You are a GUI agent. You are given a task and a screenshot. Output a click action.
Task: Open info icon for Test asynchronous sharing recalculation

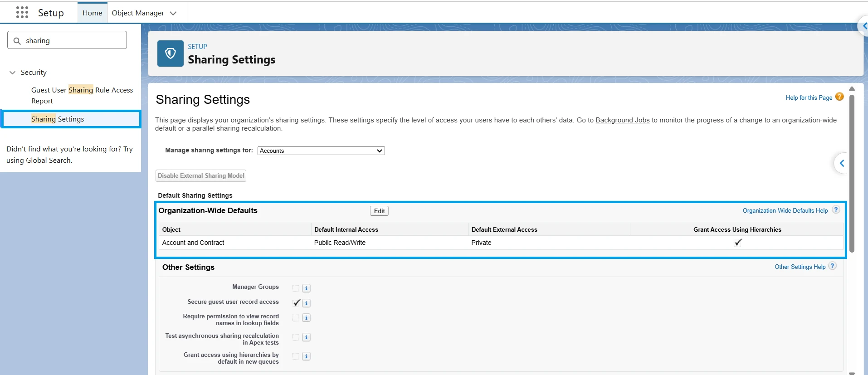tap(306, 337)
